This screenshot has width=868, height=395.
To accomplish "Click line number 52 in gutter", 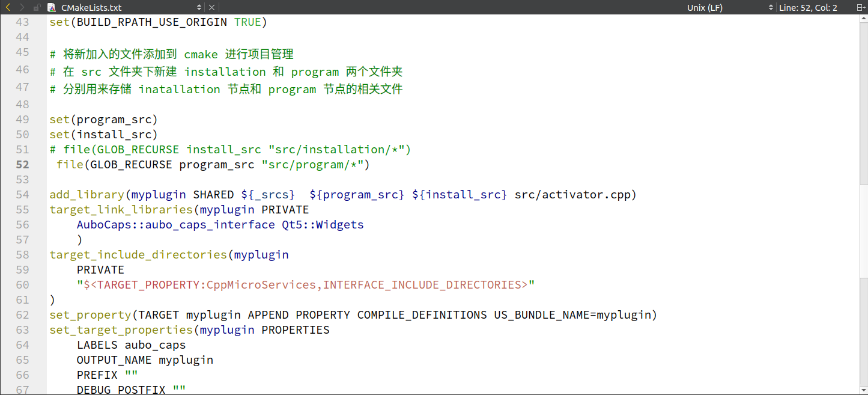I will point(22,165).
